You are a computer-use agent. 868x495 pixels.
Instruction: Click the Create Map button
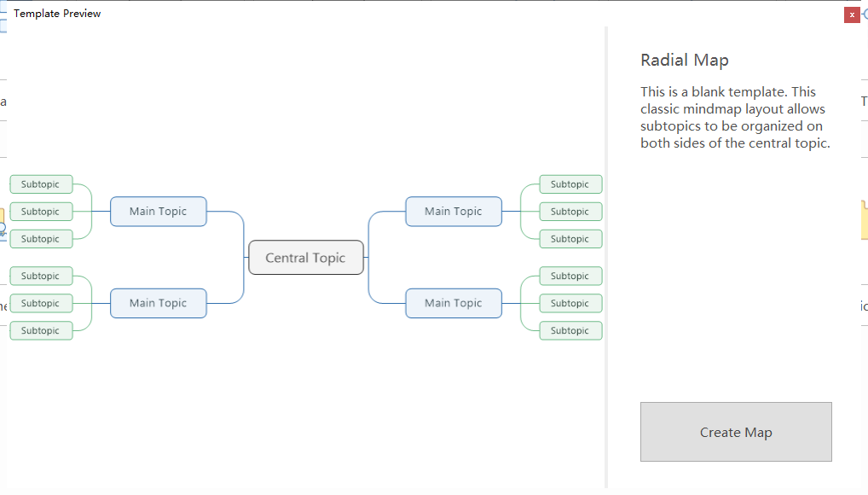(736, 432)
